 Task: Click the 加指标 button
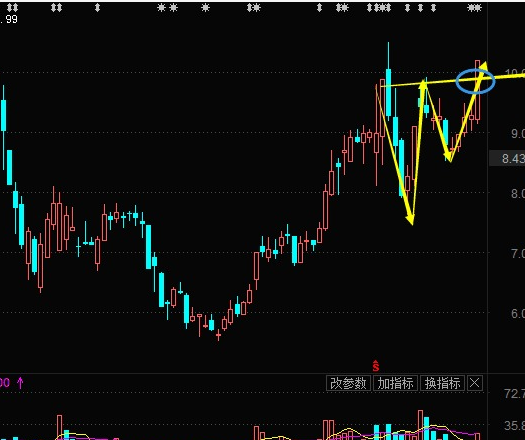[395, 383]
